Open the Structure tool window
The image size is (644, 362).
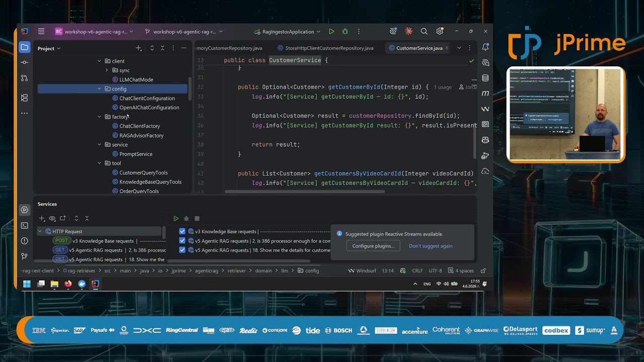tap(24, 98)
